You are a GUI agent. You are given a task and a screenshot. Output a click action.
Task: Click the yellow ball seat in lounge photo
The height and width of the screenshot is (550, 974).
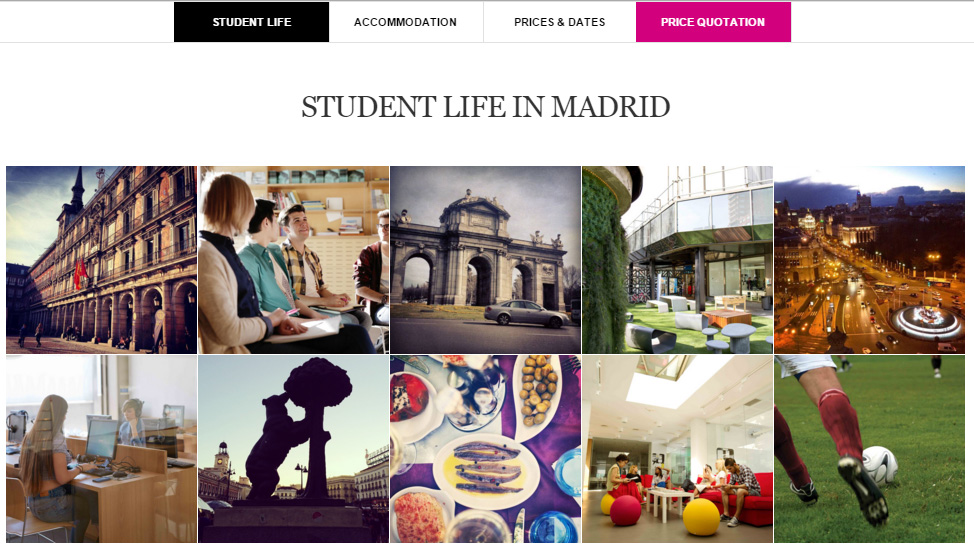701,516
